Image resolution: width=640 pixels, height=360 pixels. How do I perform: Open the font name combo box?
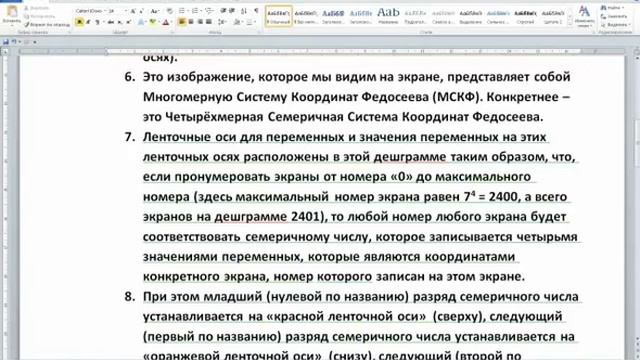[x=91, y=11]
